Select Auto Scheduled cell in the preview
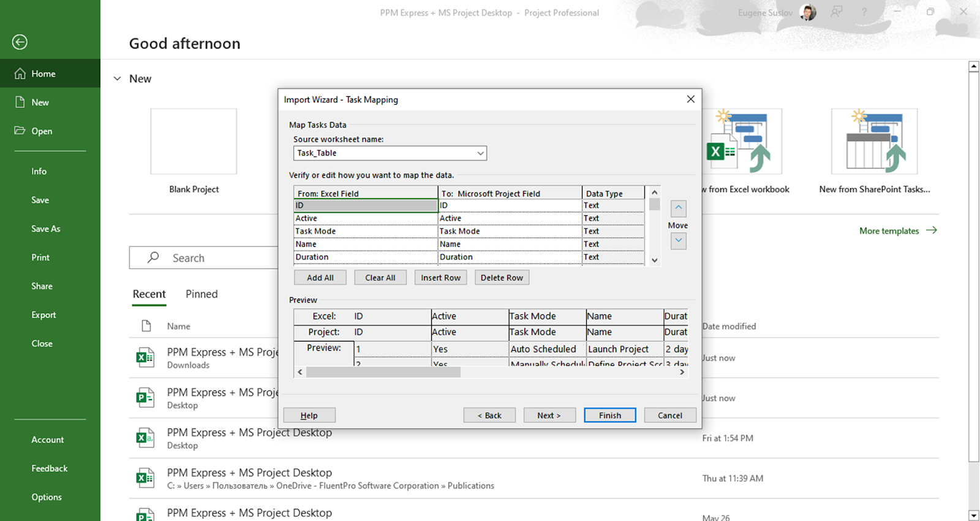 pyautogui.click(x=548, y=349)
